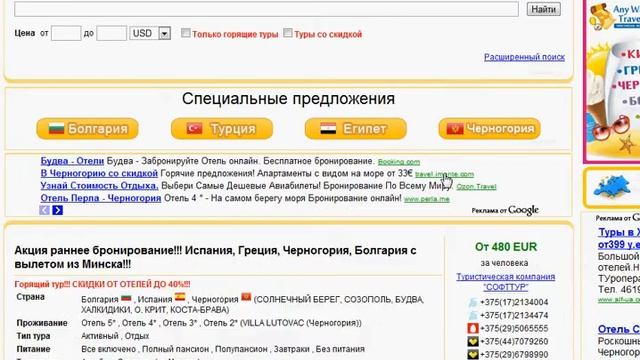Open the sidebar 'Туры в Х...' ad link
Image resolution: width=640 pixels, height=360 pixels.
coord(619,238)
